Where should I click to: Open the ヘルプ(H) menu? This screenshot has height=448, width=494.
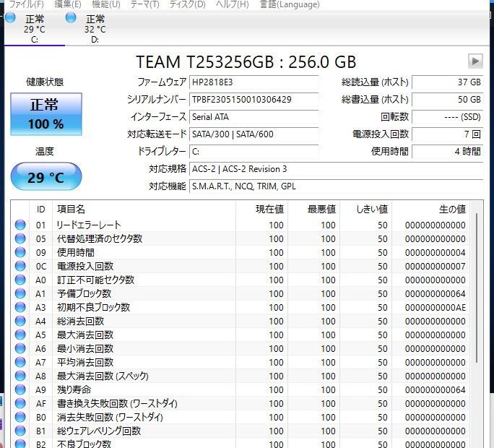232,4
